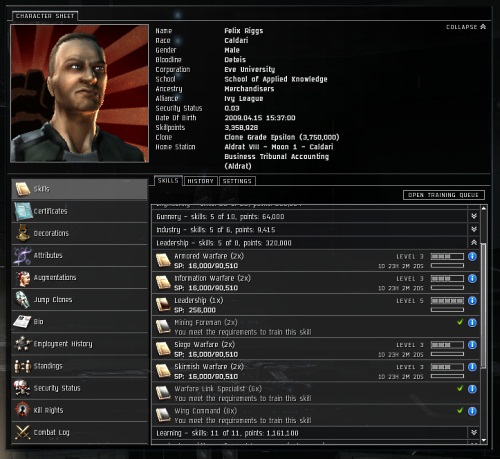Click Security Status skull icon
500x459 pixels.
click(22, 388)
